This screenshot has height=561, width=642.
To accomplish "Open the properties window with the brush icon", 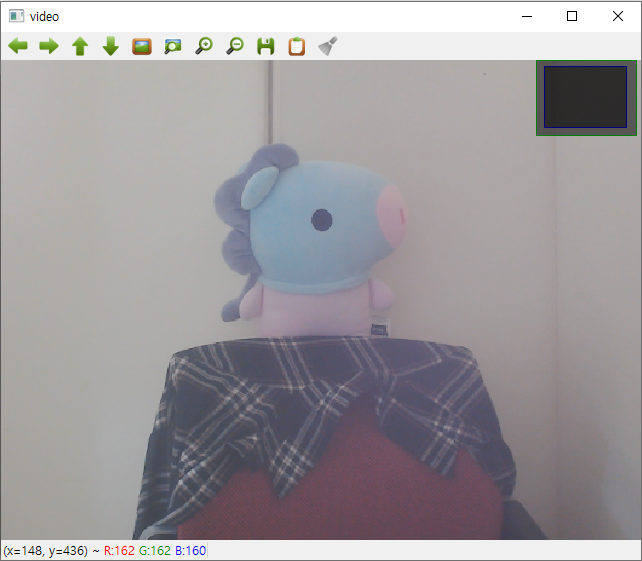I will [x=328, y=46].
